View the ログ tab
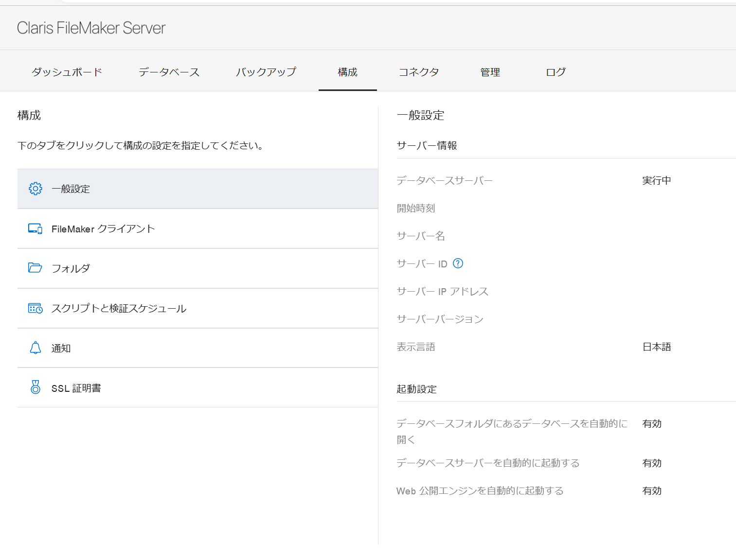This screenshot has width=736, height=560. [556, 72]
